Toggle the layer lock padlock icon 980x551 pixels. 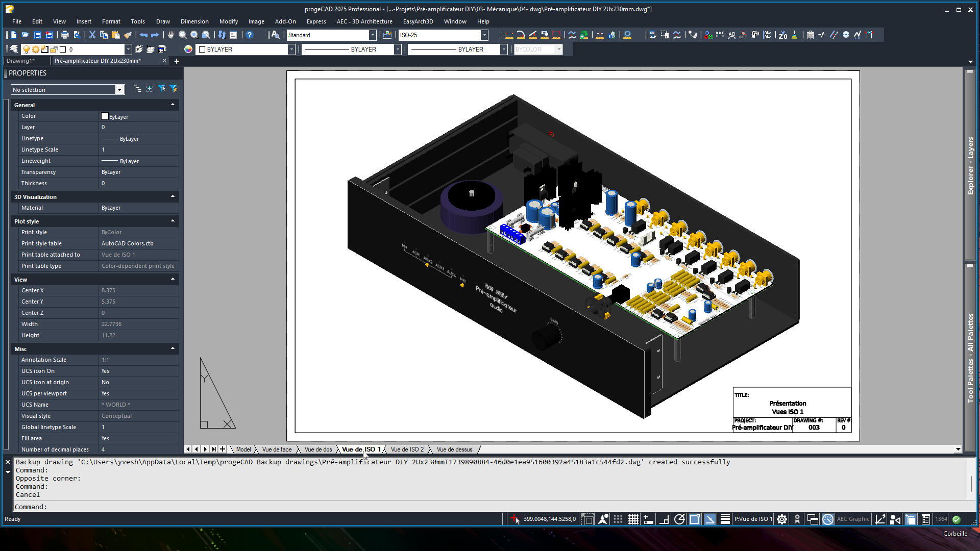coord(55,49)
